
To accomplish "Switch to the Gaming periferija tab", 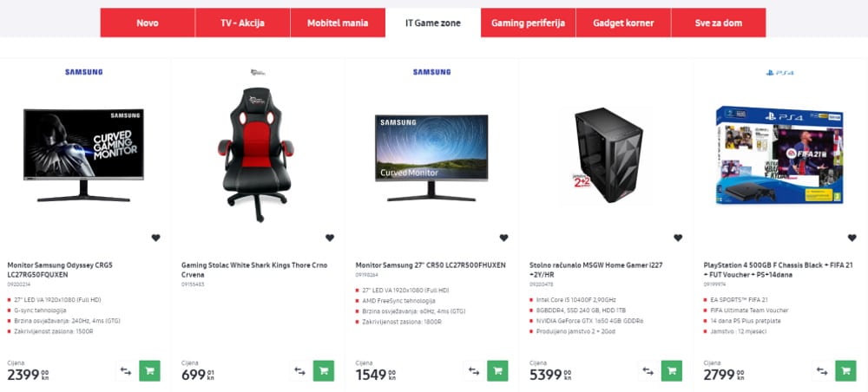I will (x=528, y=23).
